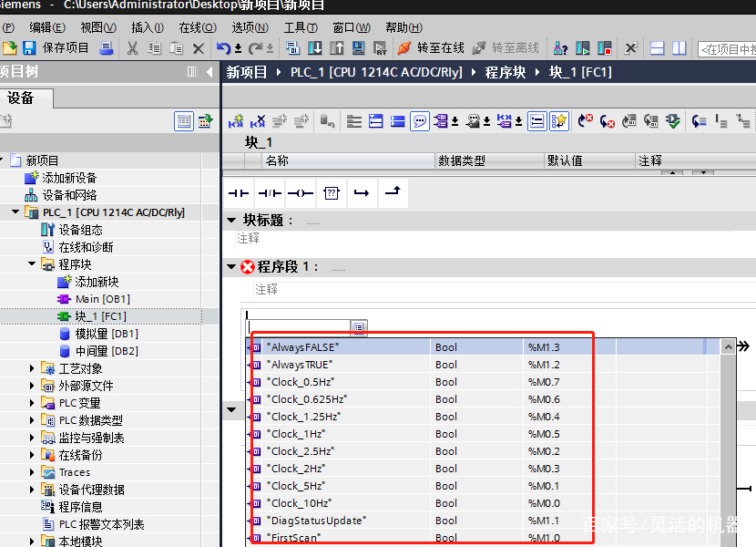Click the Undo icon in the toolbar
Viewport: 756px width, 547px height.
tap(225, 46)
